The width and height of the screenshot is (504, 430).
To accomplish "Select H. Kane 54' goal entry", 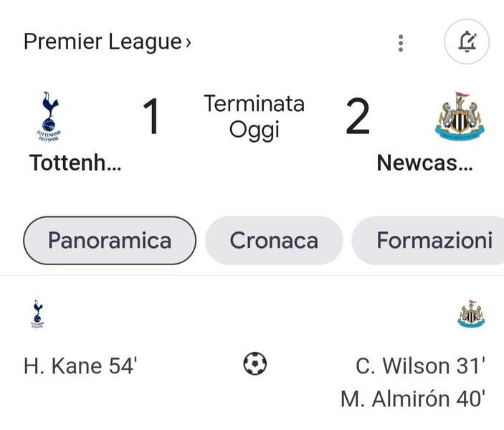I will (80, 365).
